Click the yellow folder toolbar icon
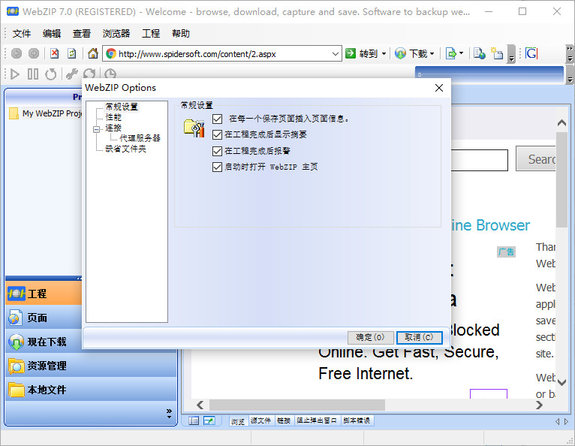This screenshot has height=446, width=575. pyautogui.click(x=497, y=54)
